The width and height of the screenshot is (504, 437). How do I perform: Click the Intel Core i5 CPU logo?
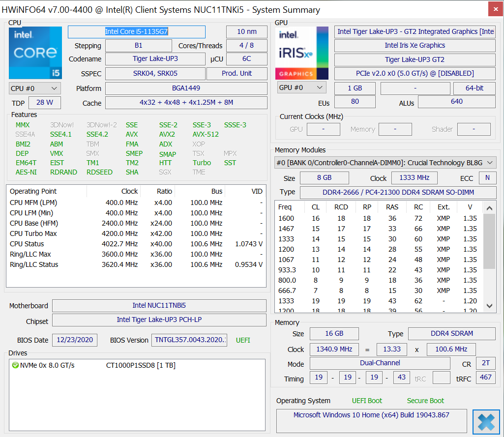coord(35,53)
